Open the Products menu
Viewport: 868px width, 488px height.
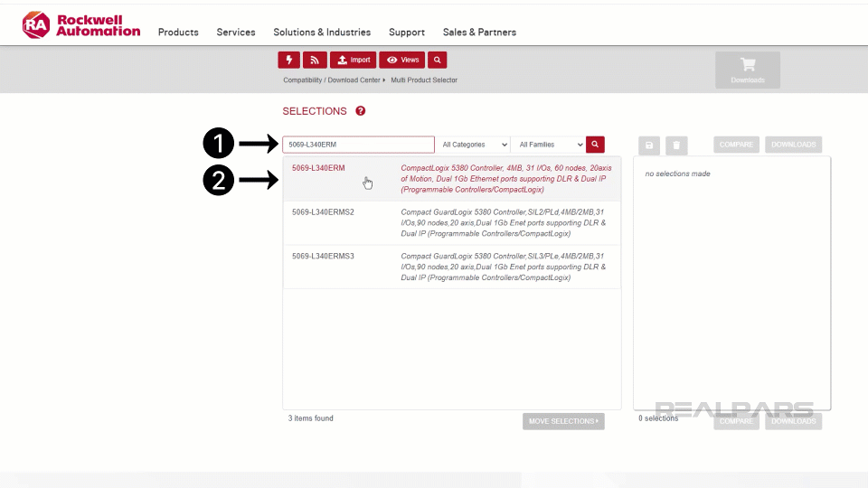178,33
